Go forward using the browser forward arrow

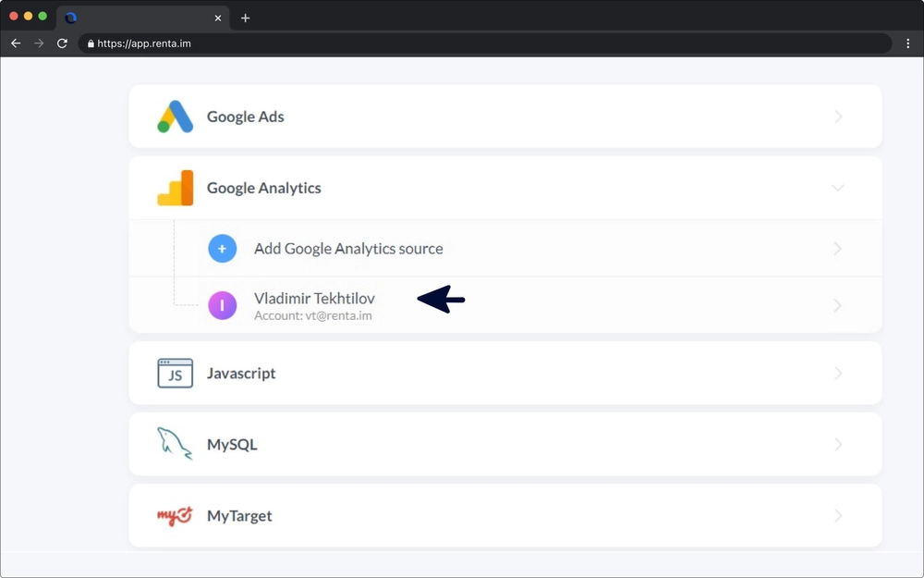pyautogui.click(x=39, y=43)
